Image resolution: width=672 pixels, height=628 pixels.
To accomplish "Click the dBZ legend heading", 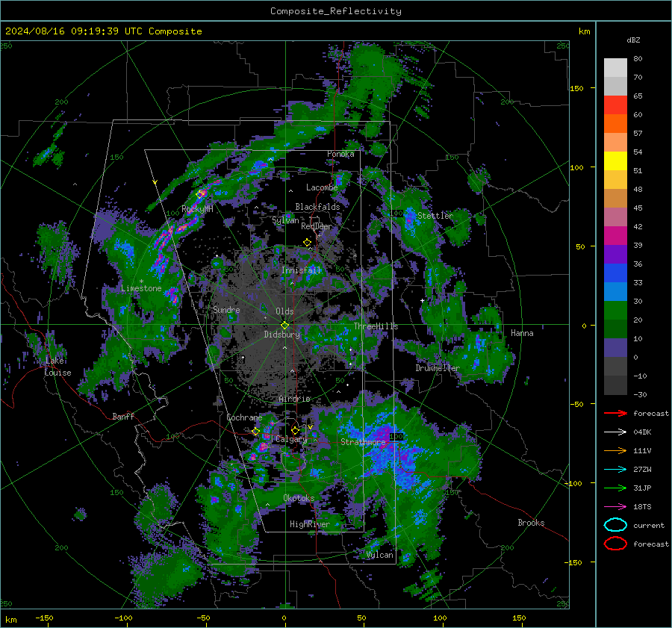I will (633, 40).
